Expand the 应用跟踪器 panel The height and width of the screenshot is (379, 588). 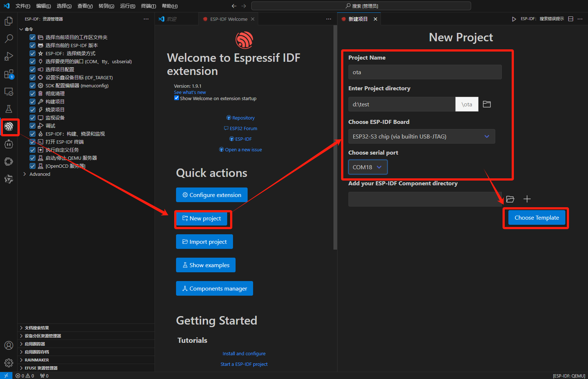pyautogui.click(x=86, y=344)
